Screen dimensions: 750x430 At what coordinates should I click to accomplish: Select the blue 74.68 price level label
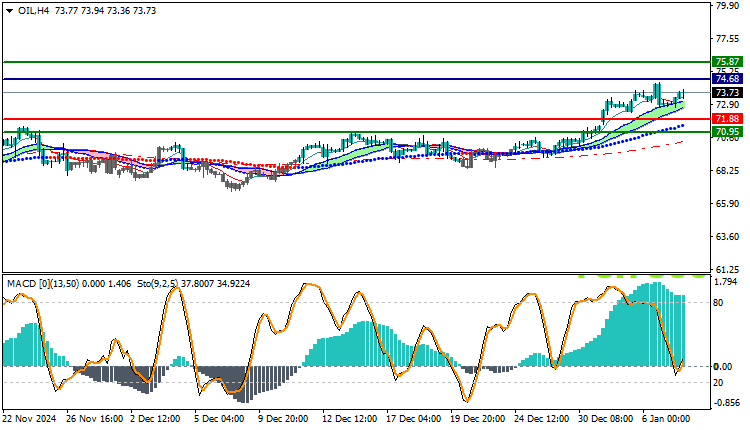pyautogui.click(x=727, y=78)
